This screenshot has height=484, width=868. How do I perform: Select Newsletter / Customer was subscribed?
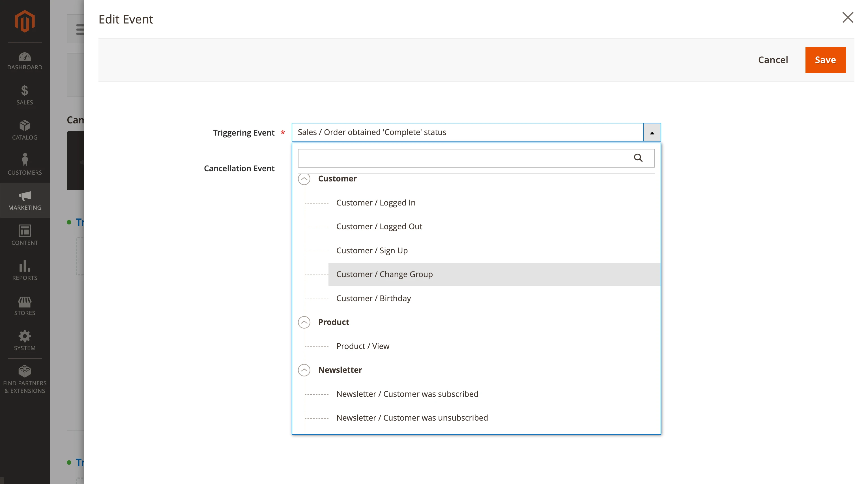coord(407,394)
